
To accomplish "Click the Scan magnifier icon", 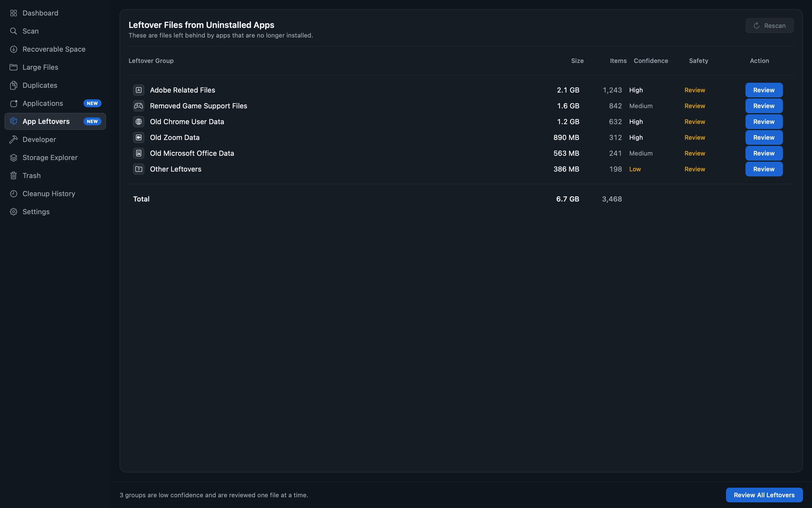I will point(14,31).
